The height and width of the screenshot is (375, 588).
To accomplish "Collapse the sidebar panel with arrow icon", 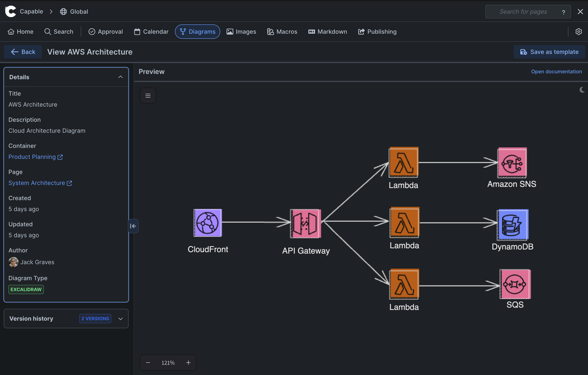I will (x=133, y=226).
